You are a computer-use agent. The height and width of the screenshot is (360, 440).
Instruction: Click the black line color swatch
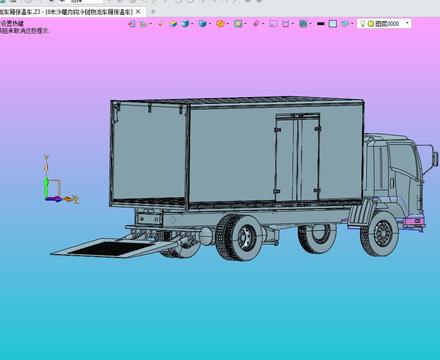320,24
